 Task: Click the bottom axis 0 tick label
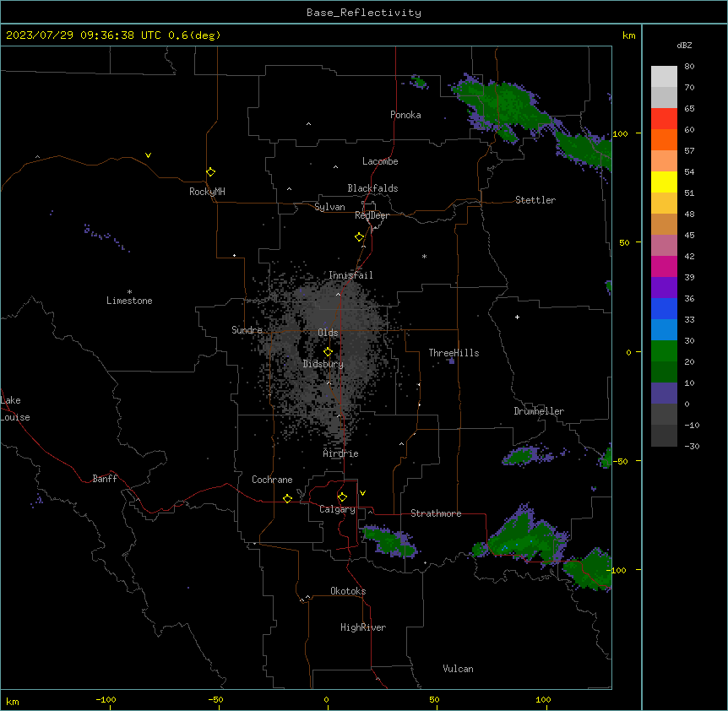pyautogui.click(x=326, y=699)
